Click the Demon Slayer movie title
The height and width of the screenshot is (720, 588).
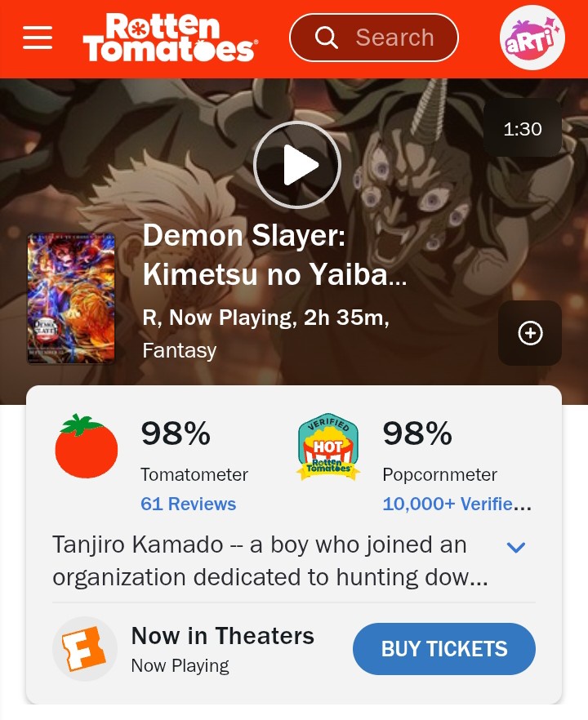(274, 256)
